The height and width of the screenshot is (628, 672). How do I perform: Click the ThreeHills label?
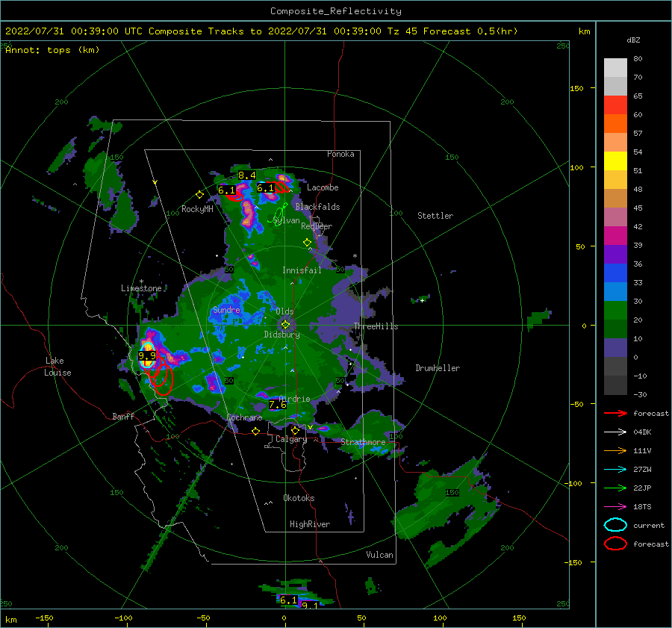click(x=376, y=326)
